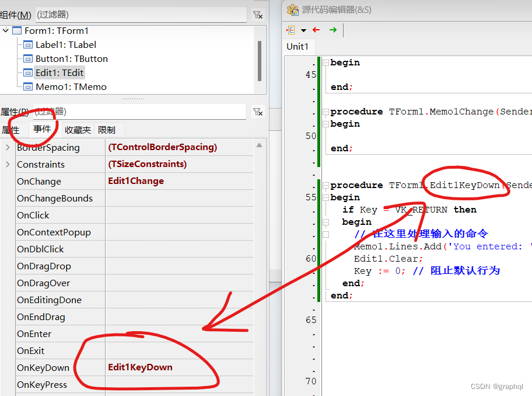The image size is (532, 396).
Task: Click the Memo1 component icon
Action: tap(28, 86)
